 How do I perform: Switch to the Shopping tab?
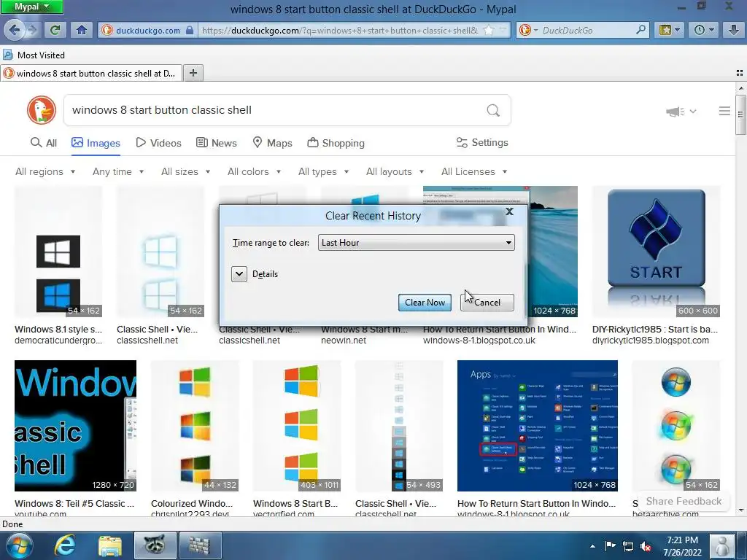point(336,143)
